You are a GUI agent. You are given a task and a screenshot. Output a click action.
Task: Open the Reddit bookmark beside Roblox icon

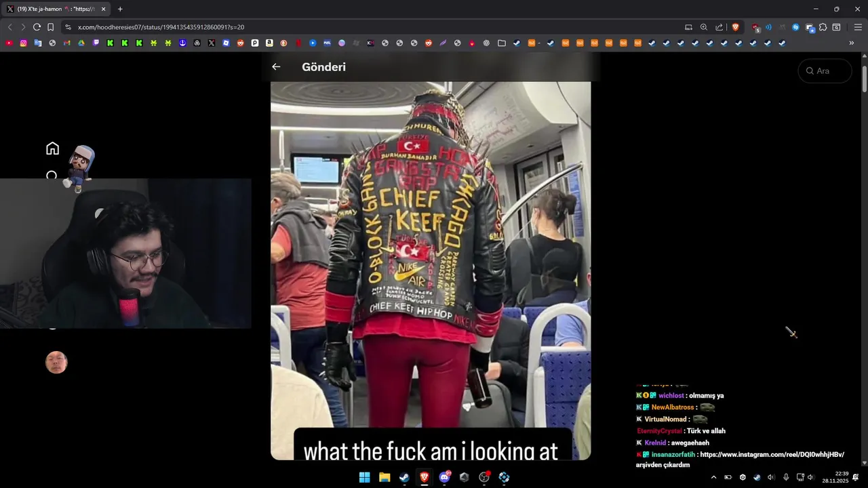point(240,43)
